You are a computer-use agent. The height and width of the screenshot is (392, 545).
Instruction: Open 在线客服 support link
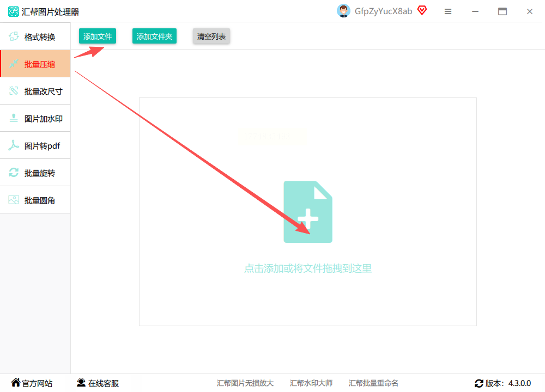(103, 383)
